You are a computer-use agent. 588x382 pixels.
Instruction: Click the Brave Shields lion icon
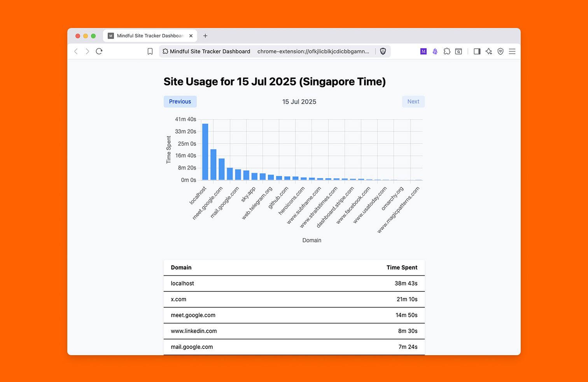[383, 51]
